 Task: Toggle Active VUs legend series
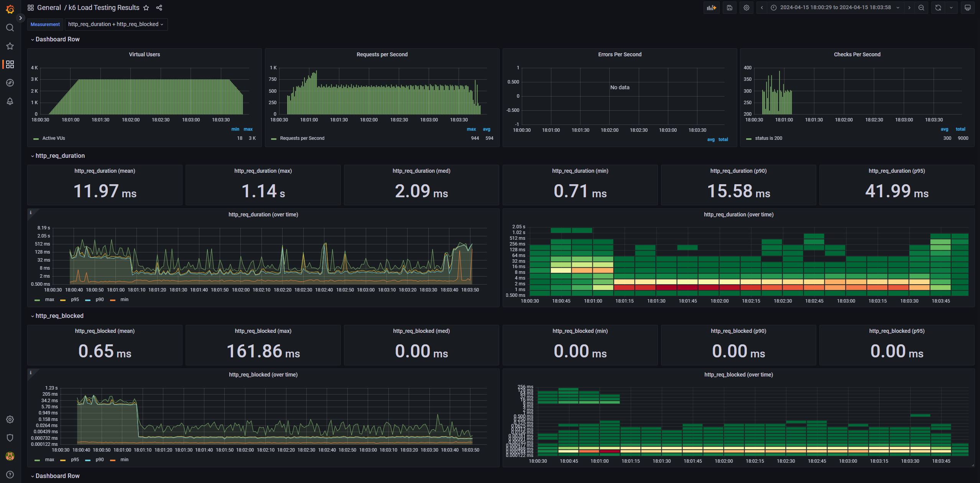click(x=53, y=138)
